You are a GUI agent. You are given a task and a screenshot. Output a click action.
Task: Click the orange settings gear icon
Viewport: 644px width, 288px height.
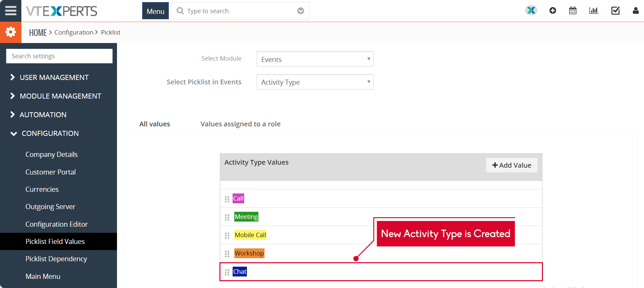coord(11,32)
